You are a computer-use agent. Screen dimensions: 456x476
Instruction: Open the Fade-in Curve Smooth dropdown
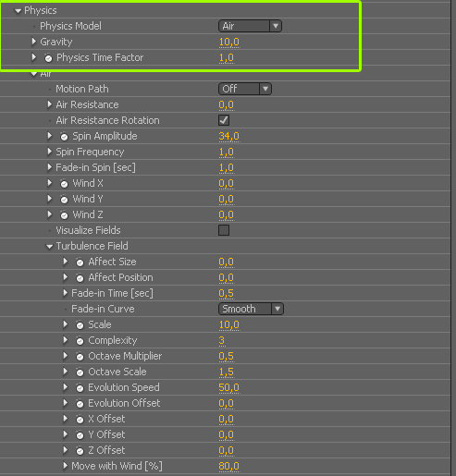pyautogui.click(x=251, y=309)
